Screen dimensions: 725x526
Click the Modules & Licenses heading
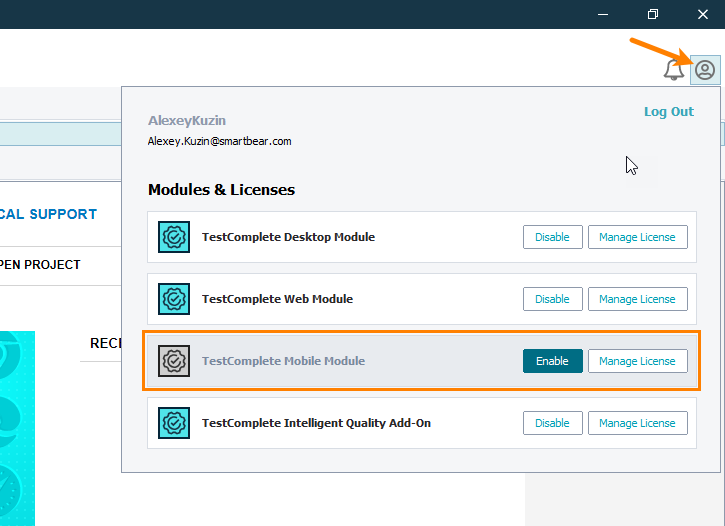pos(221,190)
